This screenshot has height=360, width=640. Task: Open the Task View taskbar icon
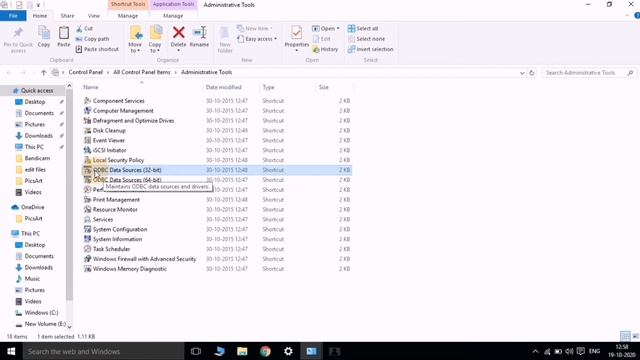196,351
